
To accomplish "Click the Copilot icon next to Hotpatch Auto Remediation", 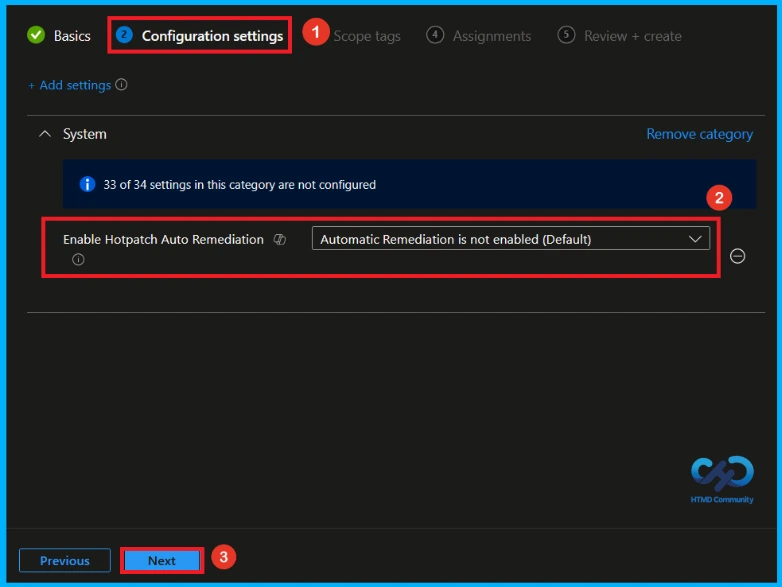I will coord(280,240).
